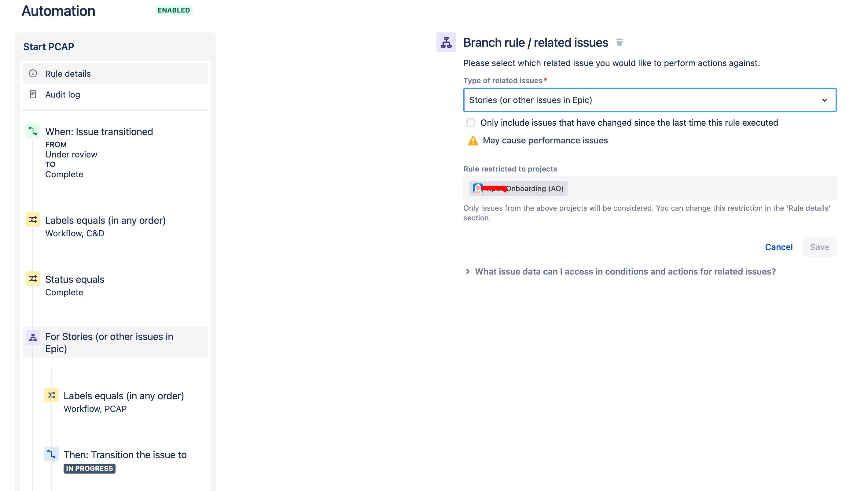Toggle only include changed issues checkbox

[x=471, y=122]
